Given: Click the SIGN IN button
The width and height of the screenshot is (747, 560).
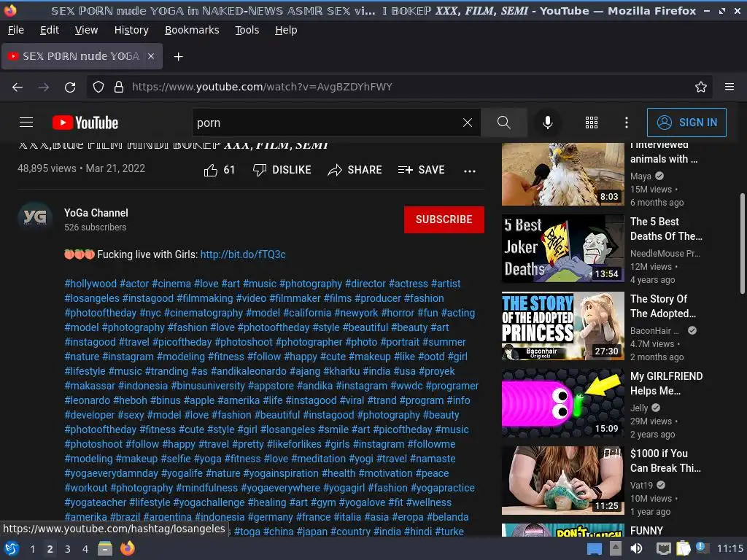Looking at the screenshot, I should 686,122.
